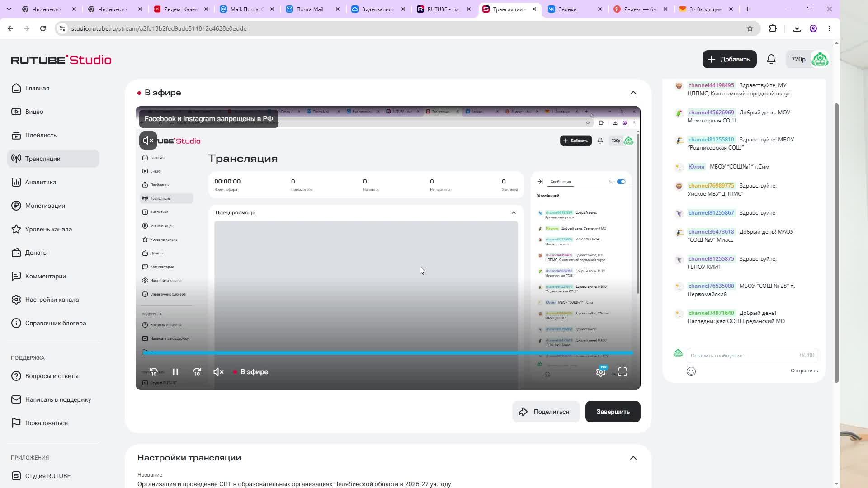868x488 pixels.
Task: Reload the current page
Action: (x=43, y=28)
